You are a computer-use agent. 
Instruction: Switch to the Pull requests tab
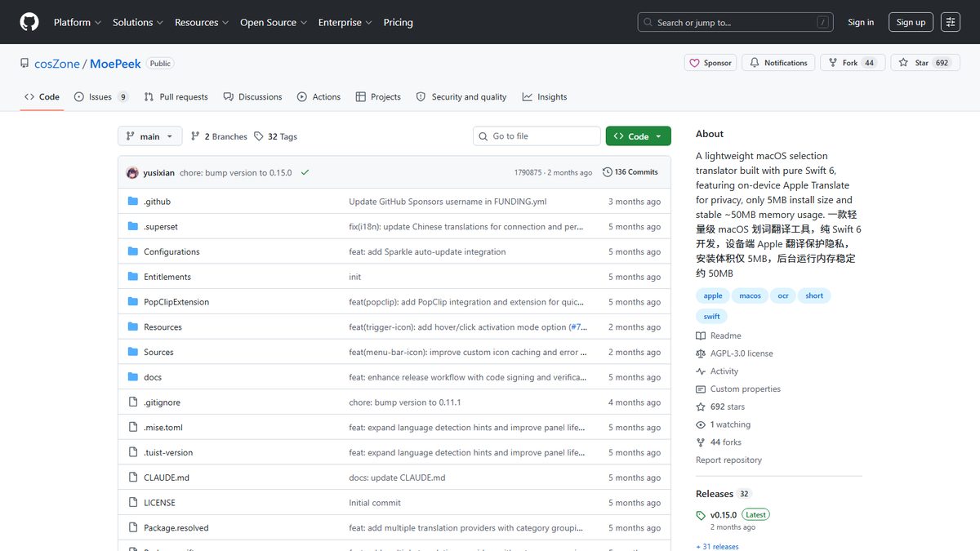pos(176,96)
